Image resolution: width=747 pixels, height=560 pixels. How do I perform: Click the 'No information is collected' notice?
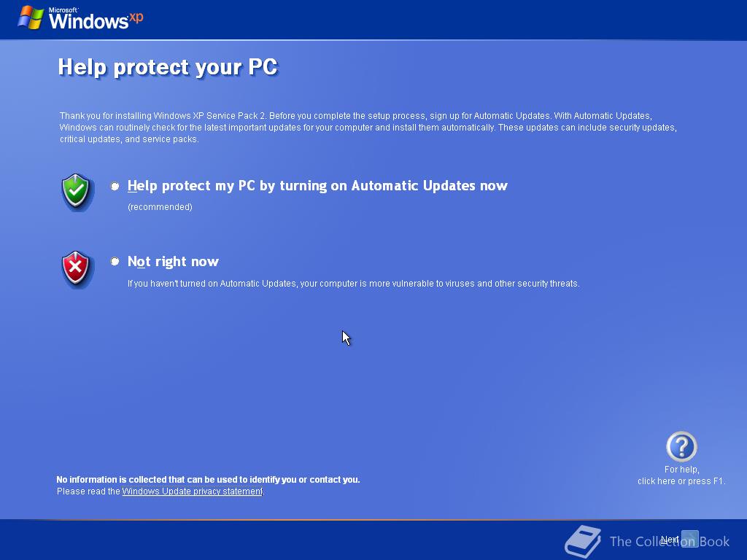(208, 480)
